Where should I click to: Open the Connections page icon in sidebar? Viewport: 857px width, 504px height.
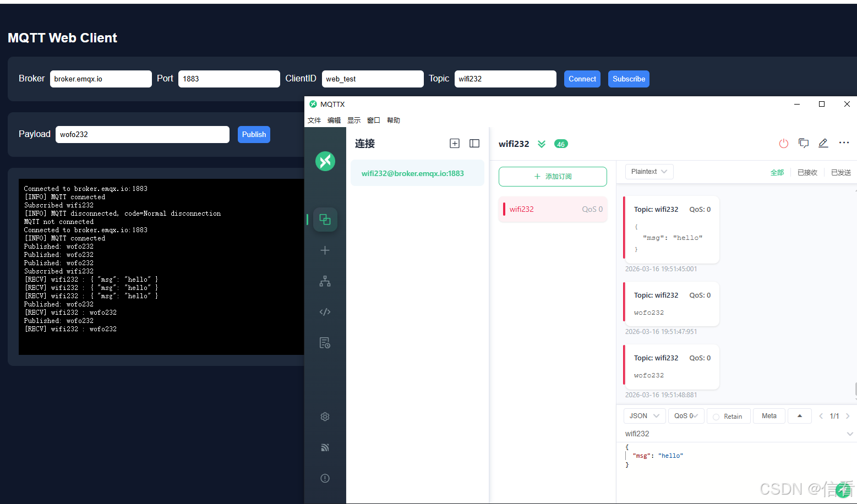tap(325, 220)
